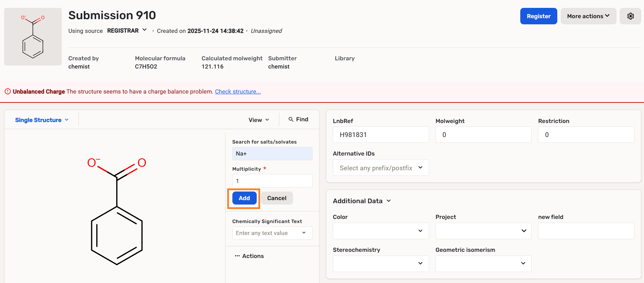Click the Unbalanced Charge warning icon

8,91
